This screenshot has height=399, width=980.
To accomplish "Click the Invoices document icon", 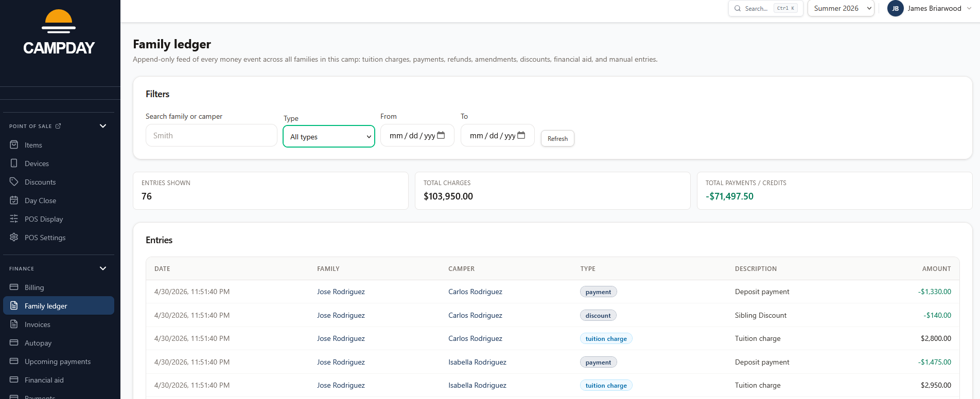I will (x=14, y=324).
